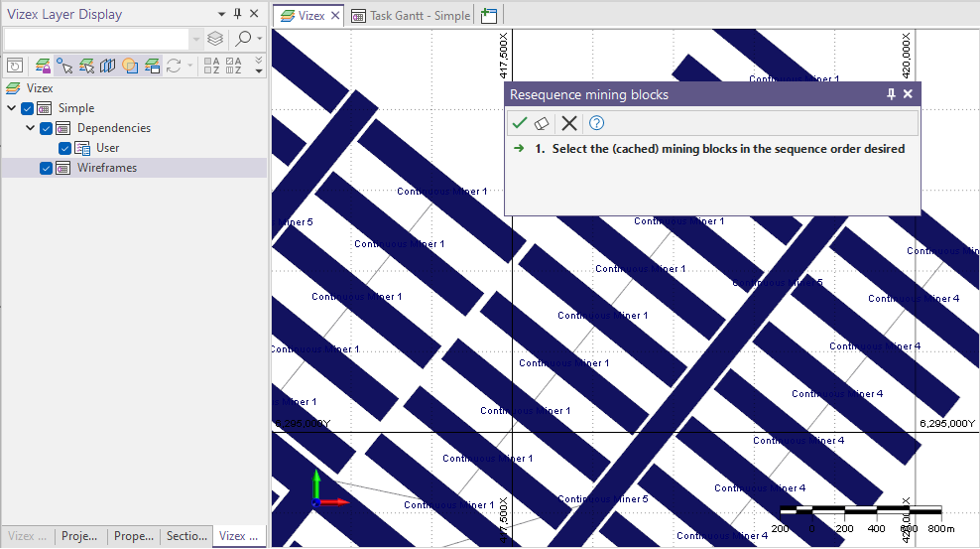Select the Simple layer row
Image resolution: width=980 pixels, height=549 pixels.
[x=76, y=108]
